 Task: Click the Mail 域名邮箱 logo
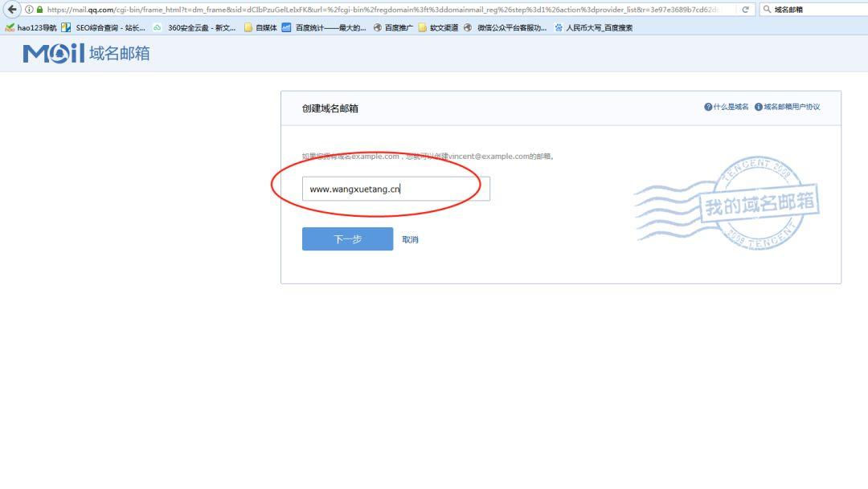point(86,53)
